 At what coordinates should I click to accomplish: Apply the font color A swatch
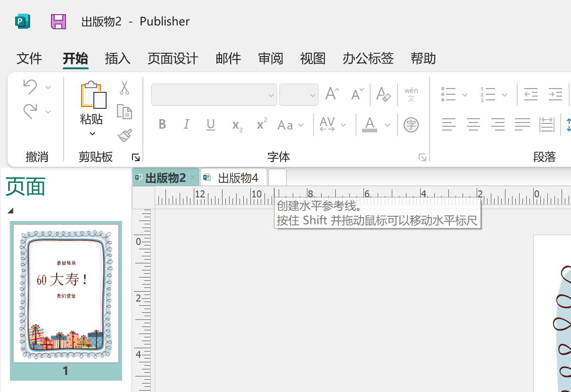[370, 125]
